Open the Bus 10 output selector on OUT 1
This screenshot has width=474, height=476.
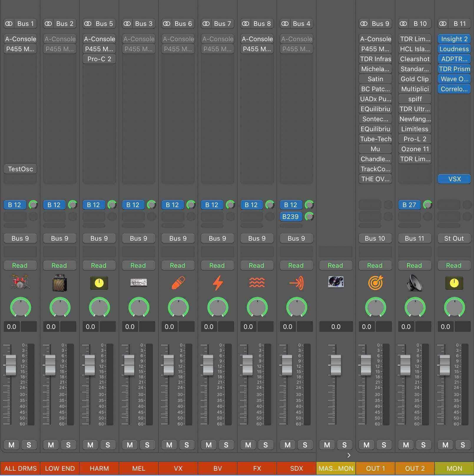click(x=375, y=238)
